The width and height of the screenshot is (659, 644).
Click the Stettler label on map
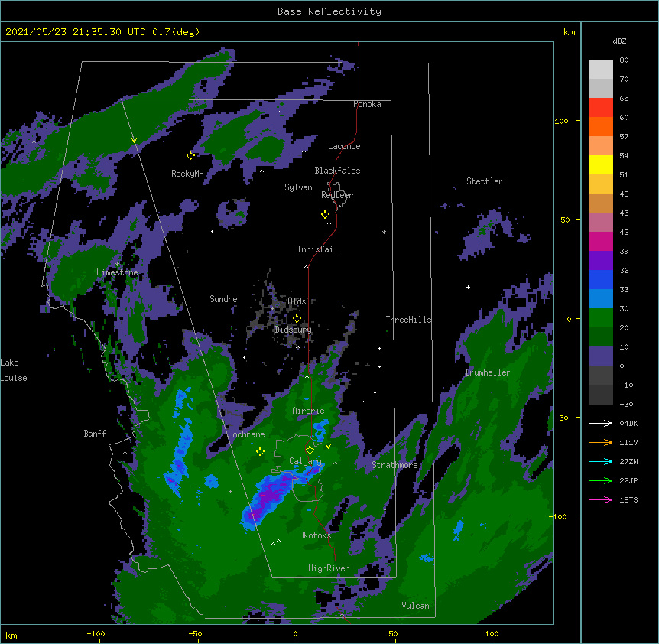coord(485,181)
